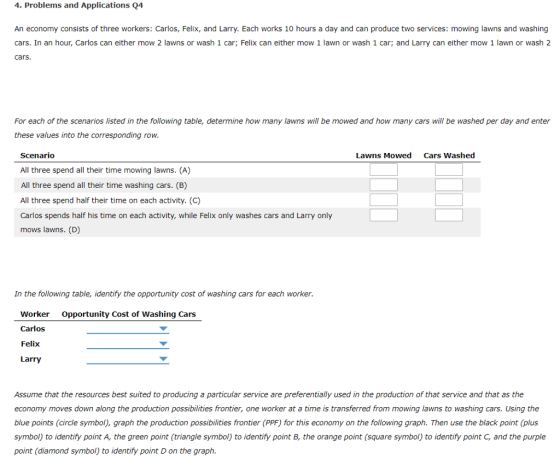Focus Lawns Mowed input for scenario C
The height and width of the screenshot is (465, 560).
384,200
